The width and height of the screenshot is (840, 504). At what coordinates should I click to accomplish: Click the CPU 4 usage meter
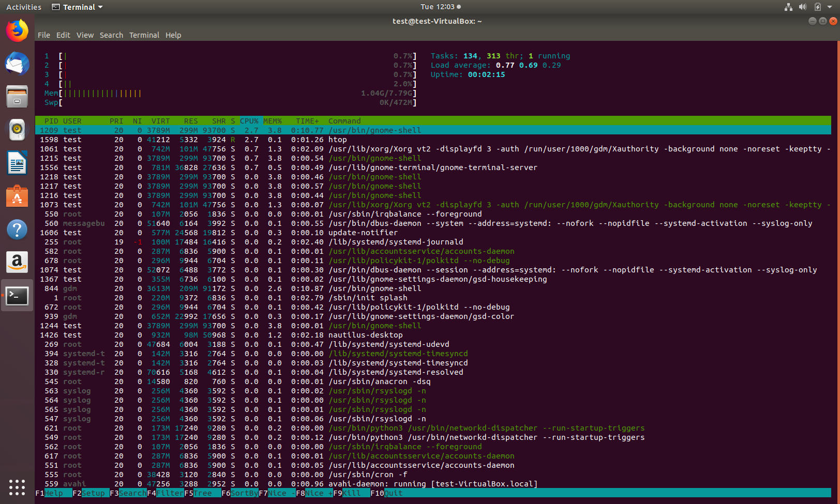tap(230, 84)
